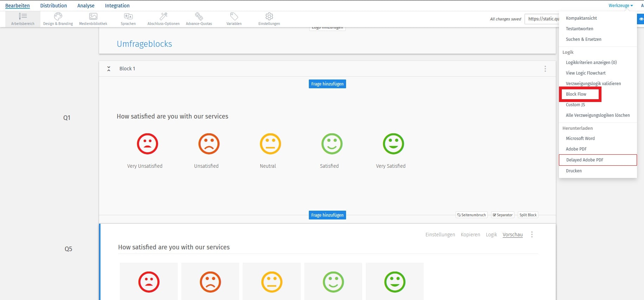Click the blue eye preview icon

(641, 19)
